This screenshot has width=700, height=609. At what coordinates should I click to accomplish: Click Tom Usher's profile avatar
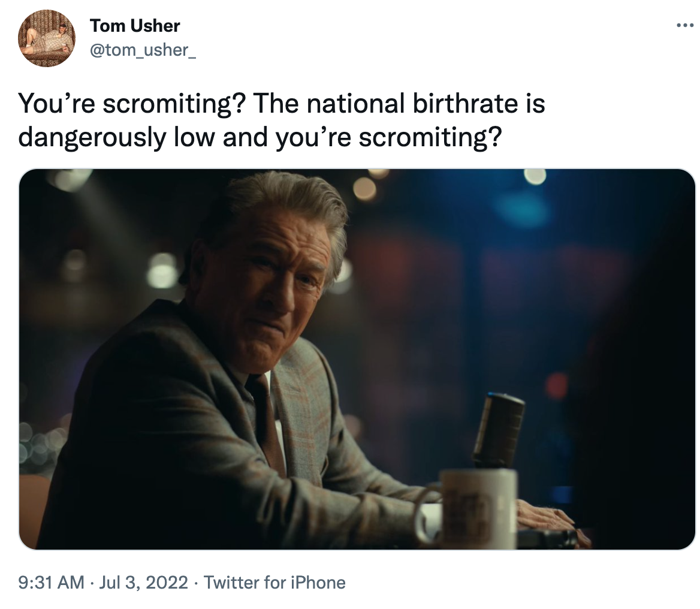coord(47,38)
